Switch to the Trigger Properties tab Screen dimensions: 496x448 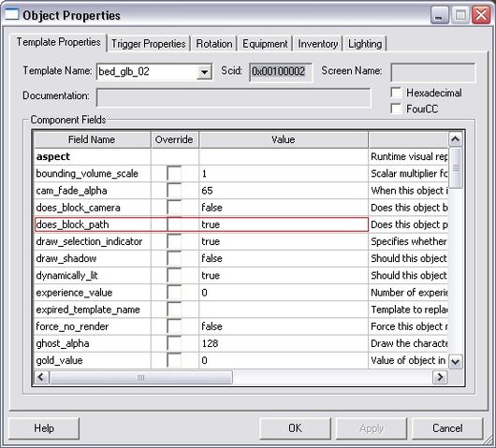click(x=149, y=44)
